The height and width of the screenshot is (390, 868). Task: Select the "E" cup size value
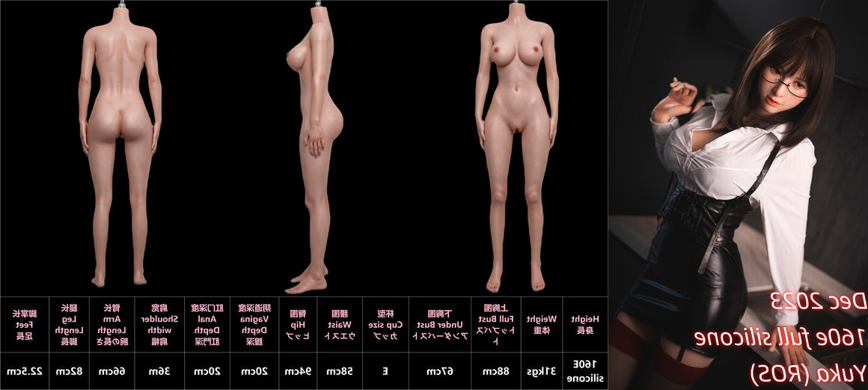pyautogui.click(x=385, y=371)
